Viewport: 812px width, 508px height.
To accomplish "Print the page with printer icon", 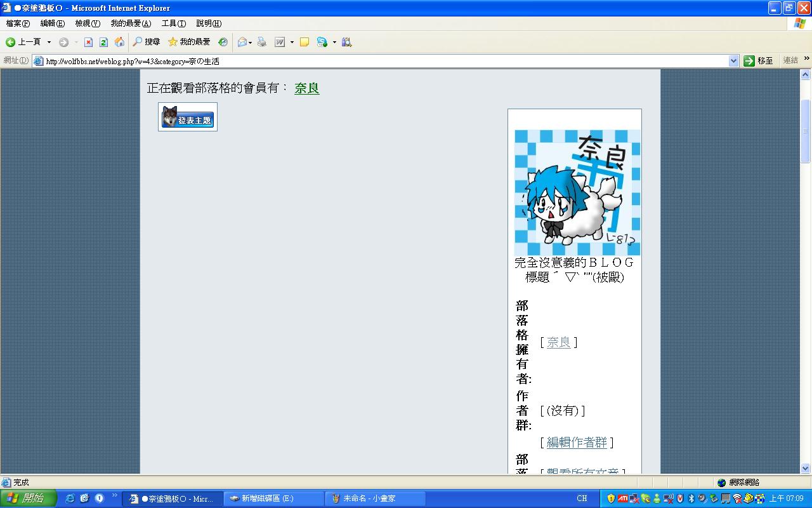I will point(261,42).
